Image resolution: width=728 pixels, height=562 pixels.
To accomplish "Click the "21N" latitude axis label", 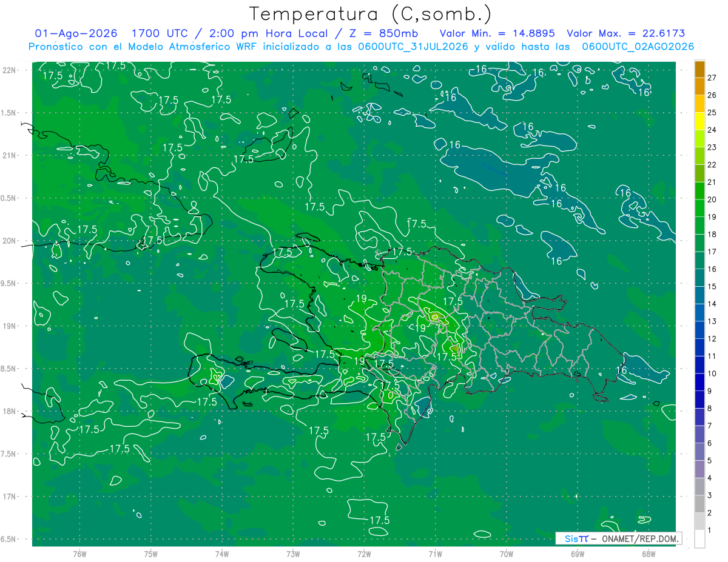I will click(x=9, y=155).
